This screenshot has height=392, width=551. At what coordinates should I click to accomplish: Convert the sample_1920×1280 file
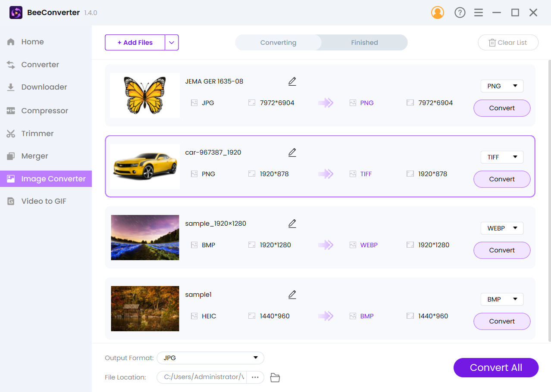click(x=502, y=250)
